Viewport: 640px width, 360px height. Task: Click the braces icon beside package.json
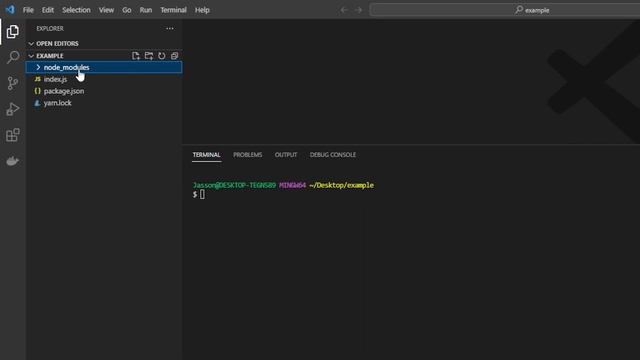[38, 91]
